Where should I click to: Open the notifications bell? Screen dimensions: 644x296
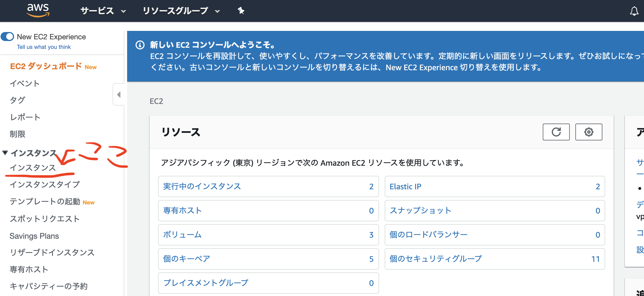point(634,11)
